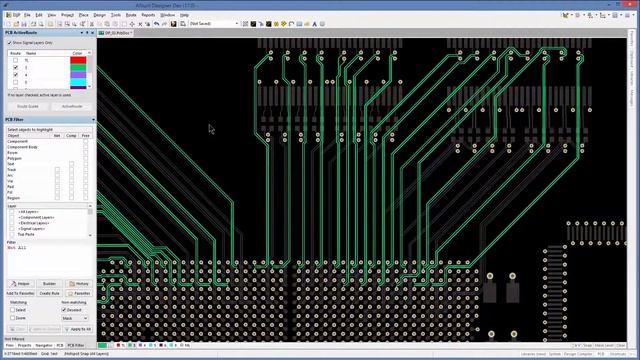Click the Deselect X icon
This screenshot has height=360, width=640.
(140, 24)
